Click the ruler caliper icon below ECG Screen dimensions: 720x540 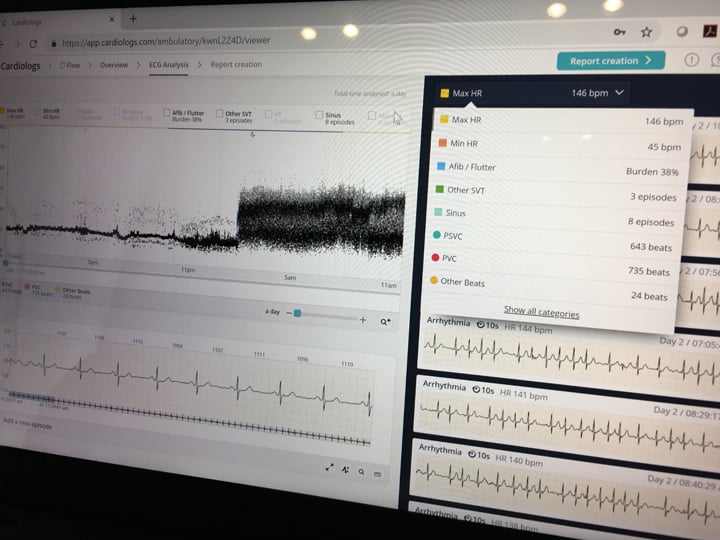tap(377, 474)
